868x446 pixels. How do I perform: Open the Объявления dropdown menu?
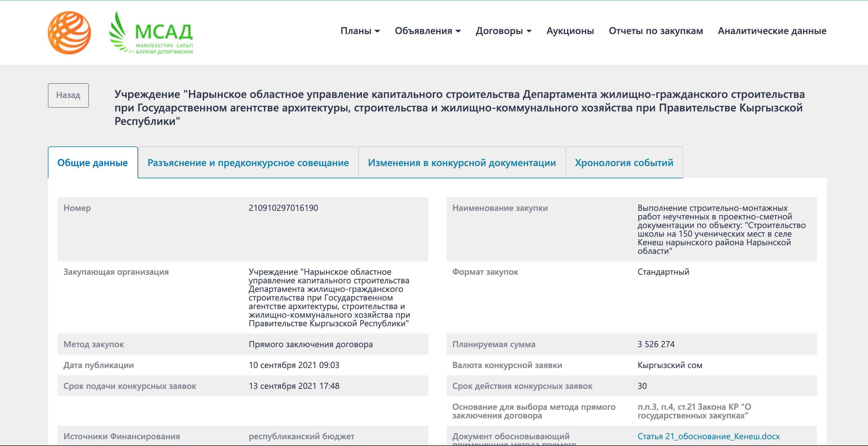point(427,31)
